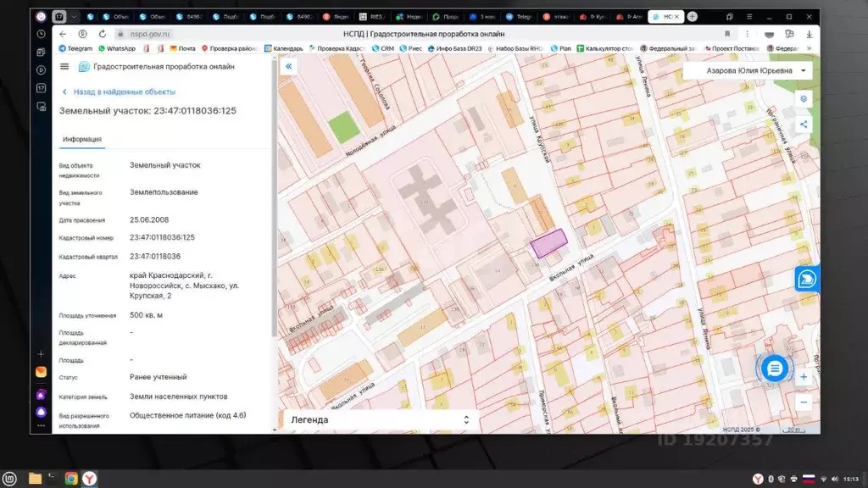Image resolution: width=868 pixels, height=488 pixels.
Task: Open Азарова Юлия Юрьевна user dropdown
Action: (748, 71)
